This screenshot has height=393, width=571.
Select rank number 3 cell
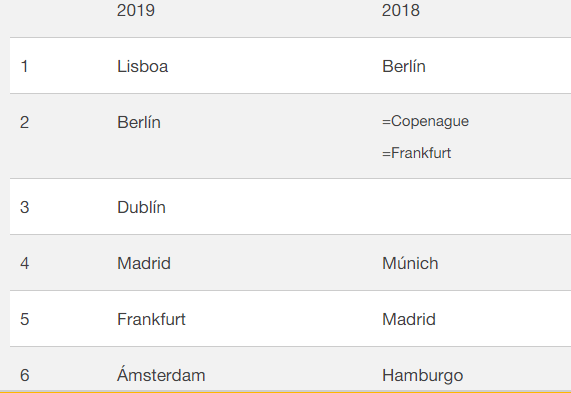click(x=24, y=207)
